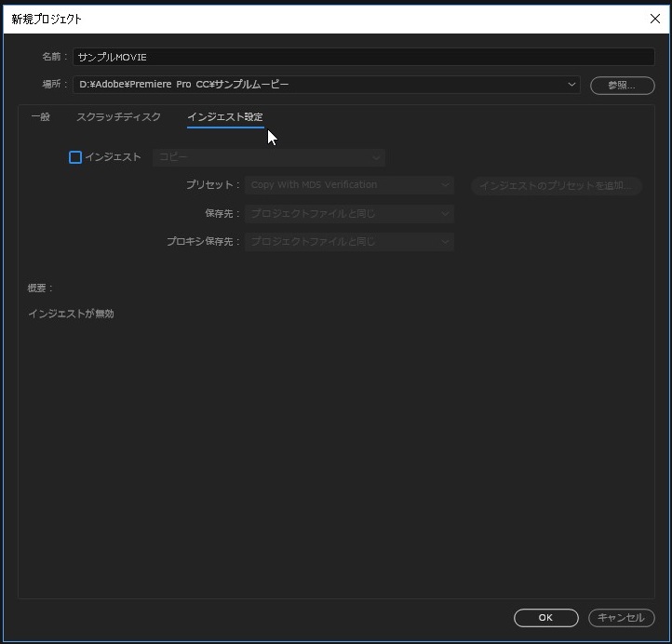Select the インジェスト設定 tab
Viewport: 672px width, 644px height.
[224, 117]
